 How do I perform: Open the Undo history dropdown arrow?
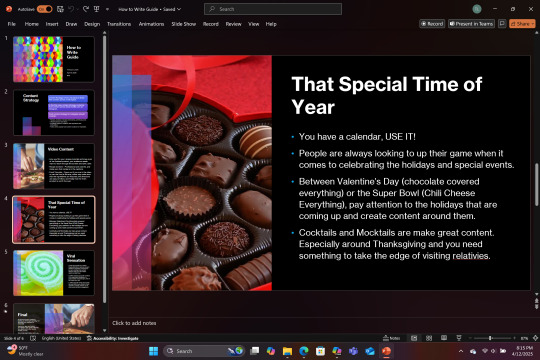77,9
